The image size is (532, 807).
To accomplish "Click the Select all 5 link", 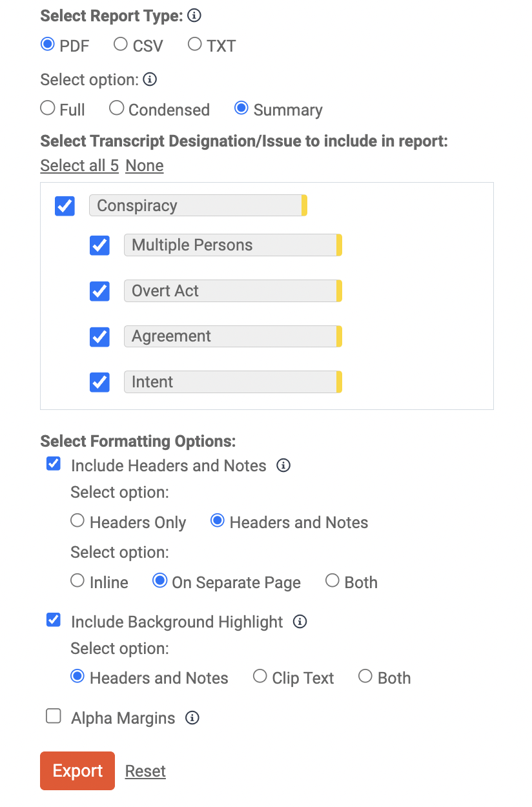I will point(79,166).
